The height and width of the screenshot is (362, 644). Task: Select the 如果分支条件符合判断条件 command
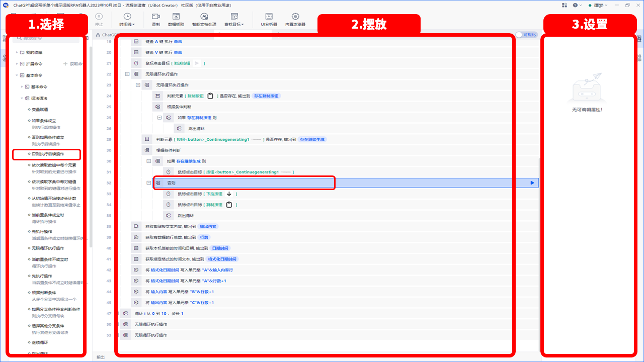click(56, 309)
